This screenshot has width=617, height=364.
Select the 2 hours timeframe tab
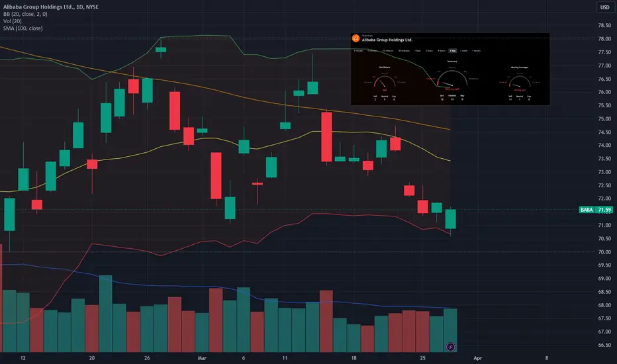pos(429,51)
